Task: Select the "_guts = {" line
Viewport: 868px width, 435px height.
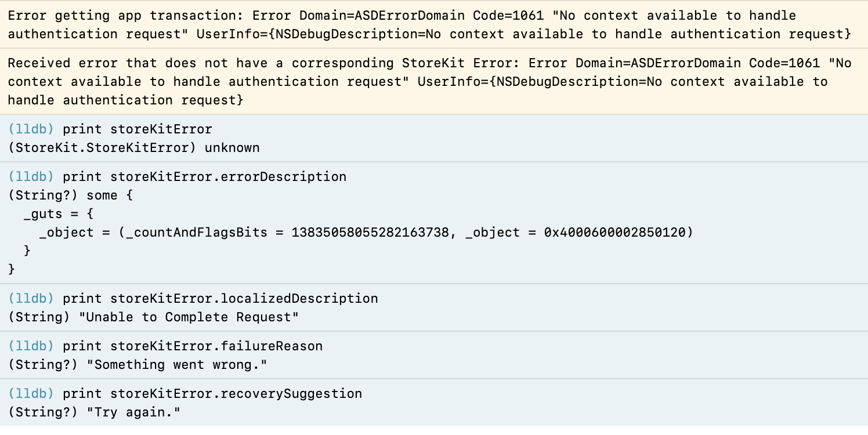Action: click(x=59, y=213)
